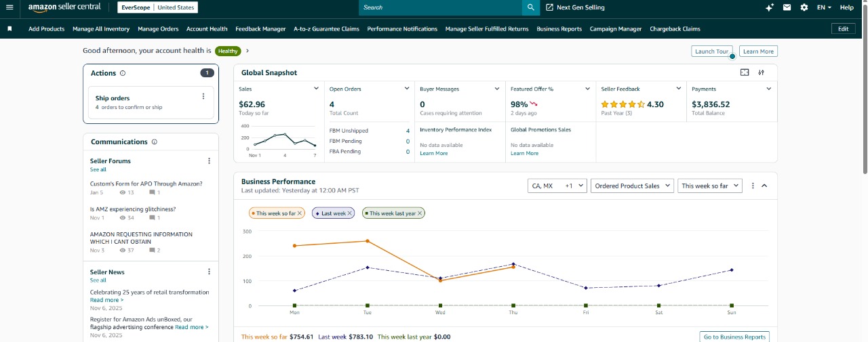Open the 'This week so far' period dropdown
This screenshot has width=868, height=342.
[709, 186]
